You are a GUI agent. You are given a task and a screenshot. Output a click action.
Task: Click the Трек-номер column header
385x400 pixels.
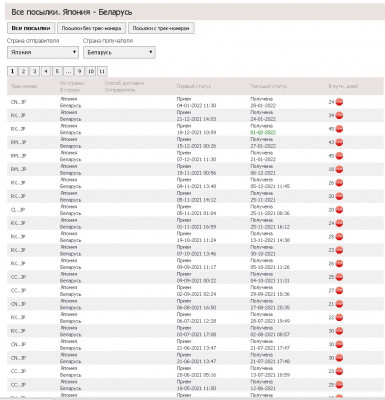coord(24,86)
